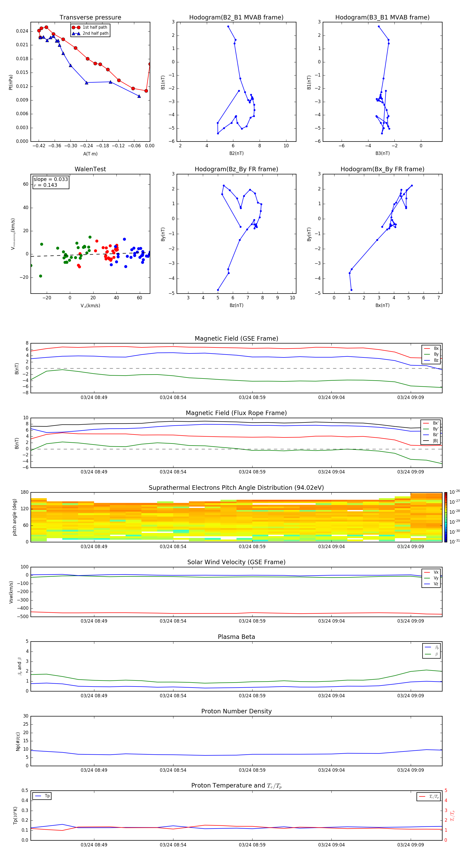The height and width of the screenshot is (868, 473).
Task: Click the dashed fit line in the WalenTest plot
Action: coord(90,254)
